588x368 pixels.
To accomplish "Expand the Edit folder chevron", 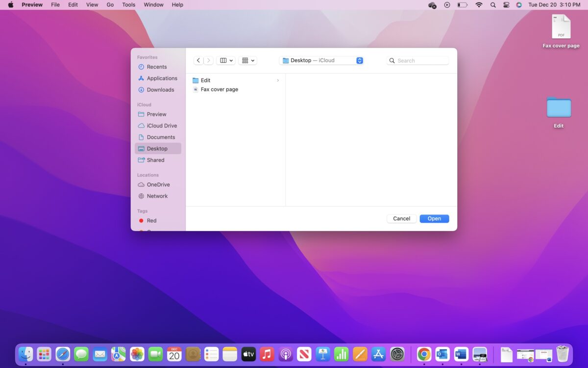I will (278, 80).
